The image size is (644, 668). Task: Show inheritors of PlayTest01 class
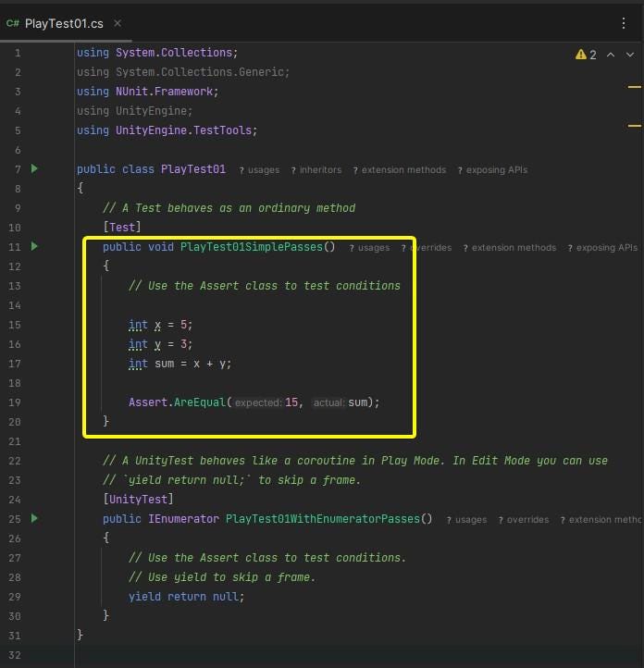pyautogui.click(x=316, y=170)
